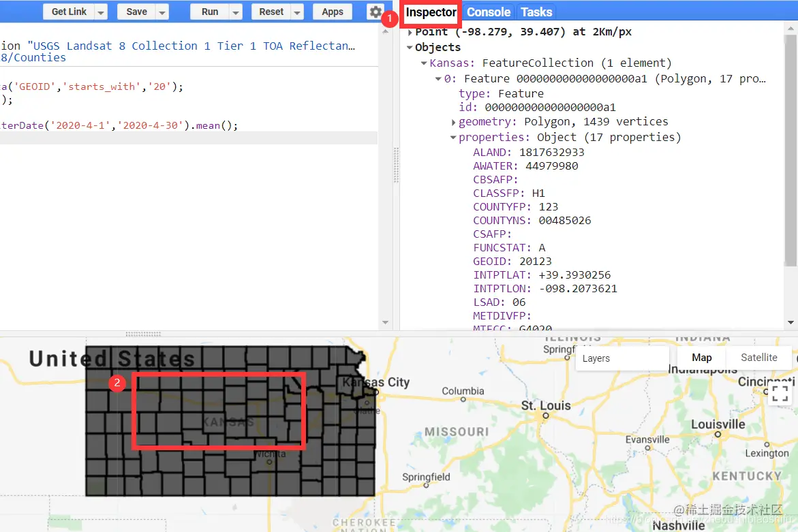
Task: Click the type: Feature line
Action: pyautogui.click(x=501, y=93)
